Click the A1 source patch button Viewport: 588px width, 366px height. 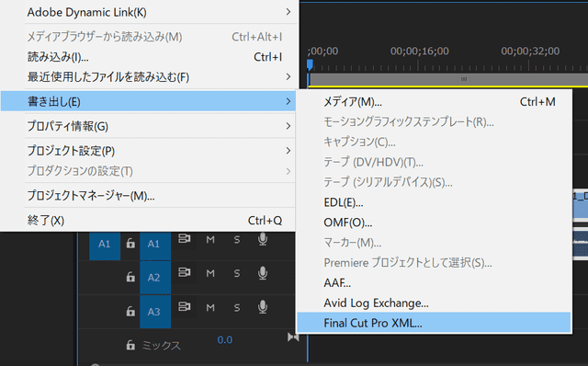[x=105, y=244]
